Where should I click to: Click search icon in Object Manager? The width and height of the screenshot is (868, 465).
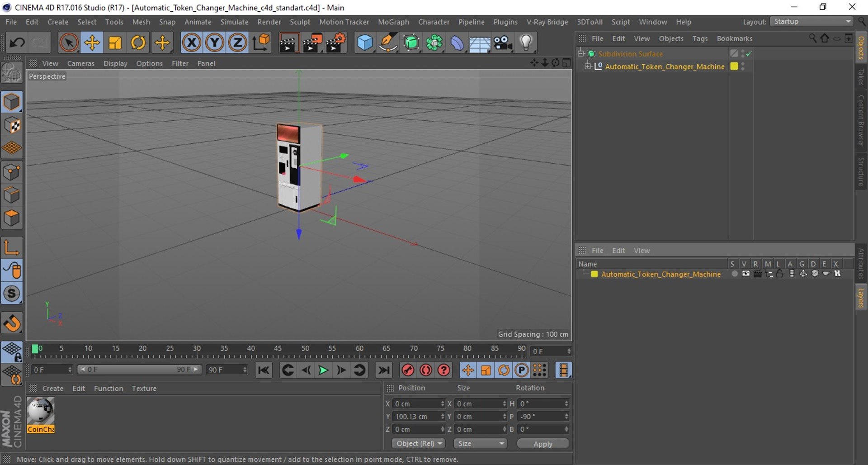click(x=812, y=38)
